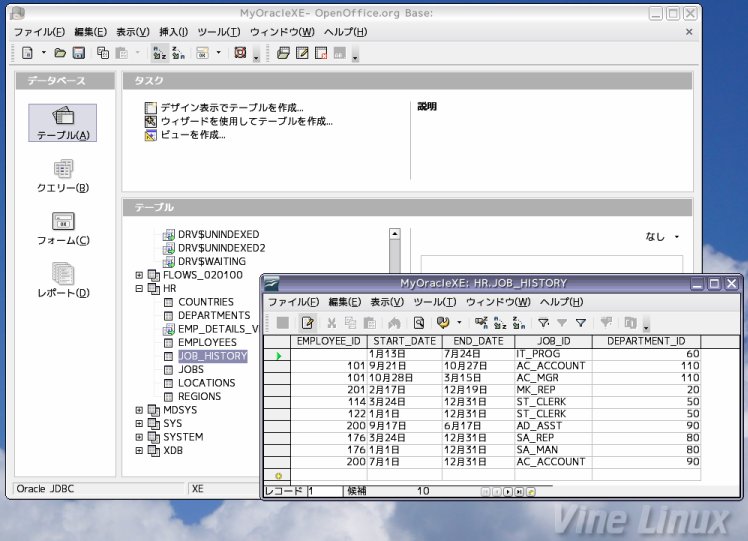Toggle Edit Data mode in the JOB_HISTORY toolbar
This screenshot has width=748, height=541.
pos(307,323)
